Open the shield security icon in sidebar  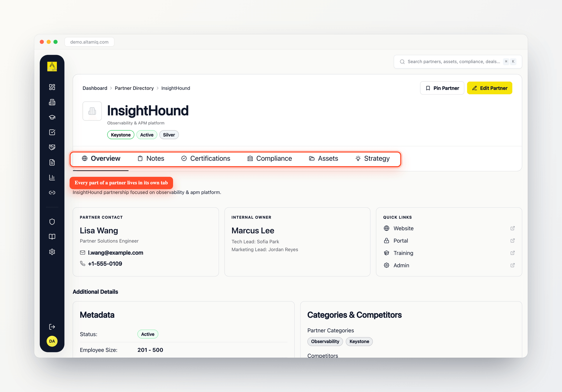pyautogui.click(x=52, y=222)
